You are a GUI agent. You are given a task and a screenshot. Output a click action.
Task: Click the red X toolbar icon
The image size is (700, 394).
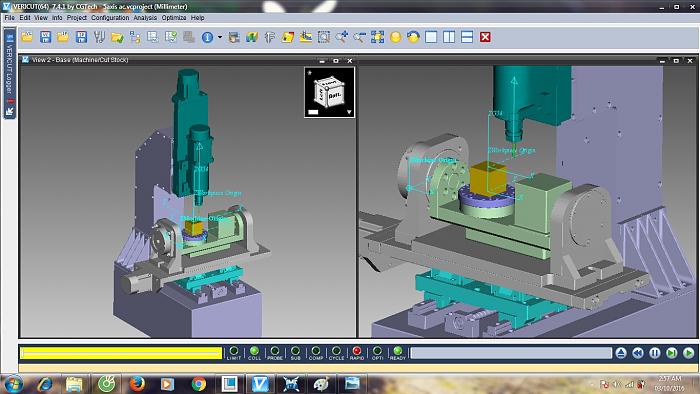(x=485, y=37)
